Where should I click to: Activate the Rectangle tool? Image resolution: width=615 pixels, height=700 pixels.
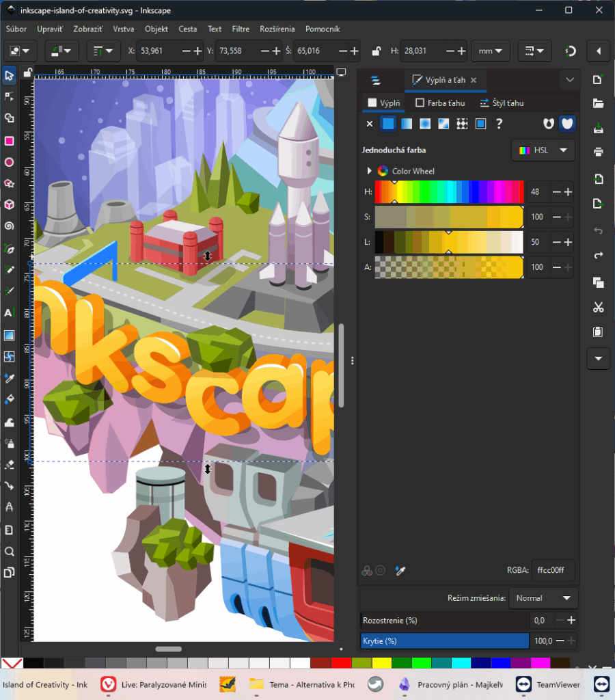[9, 139]
